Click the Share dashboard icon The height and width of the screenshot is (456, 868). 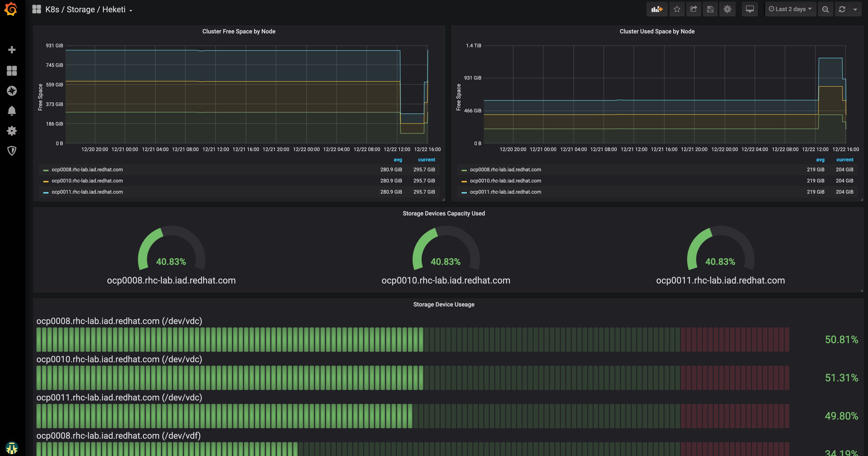point(693,9)
